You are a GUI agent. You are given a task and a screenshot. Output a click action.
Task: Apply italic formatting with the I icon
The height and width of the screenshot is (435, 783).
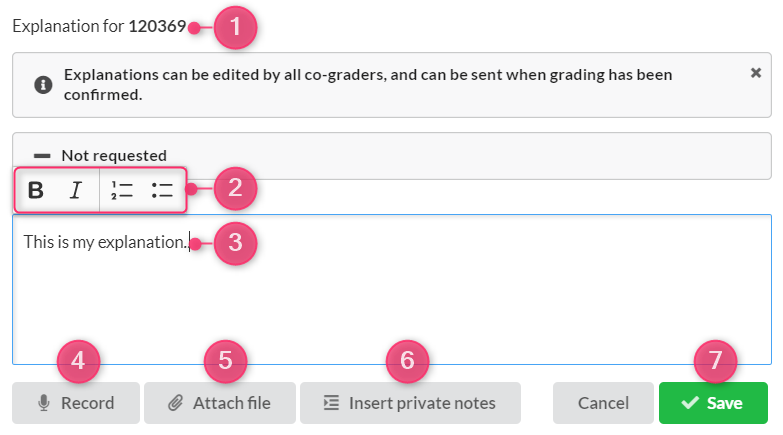pos(75,190)
